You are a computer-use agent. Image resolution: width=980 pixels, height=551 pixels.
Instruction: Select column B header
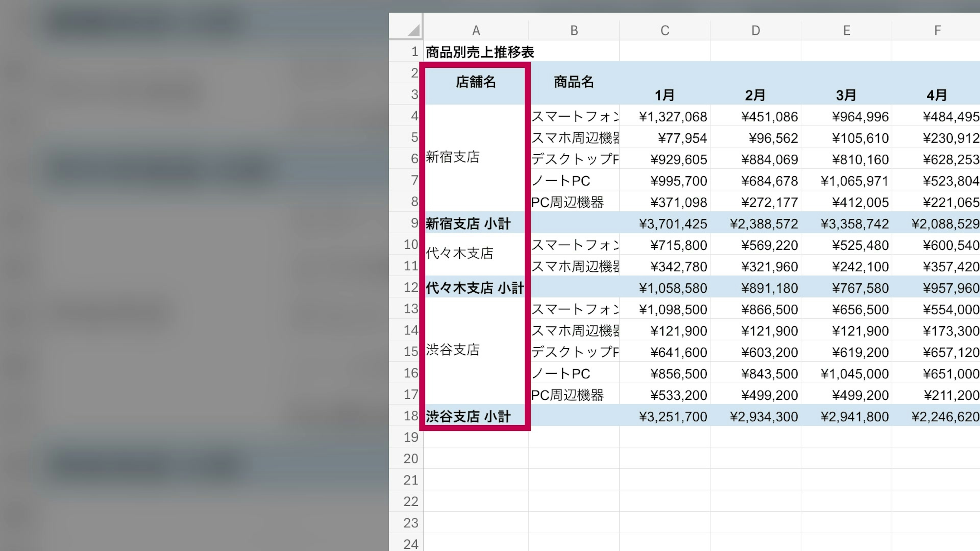574,30
